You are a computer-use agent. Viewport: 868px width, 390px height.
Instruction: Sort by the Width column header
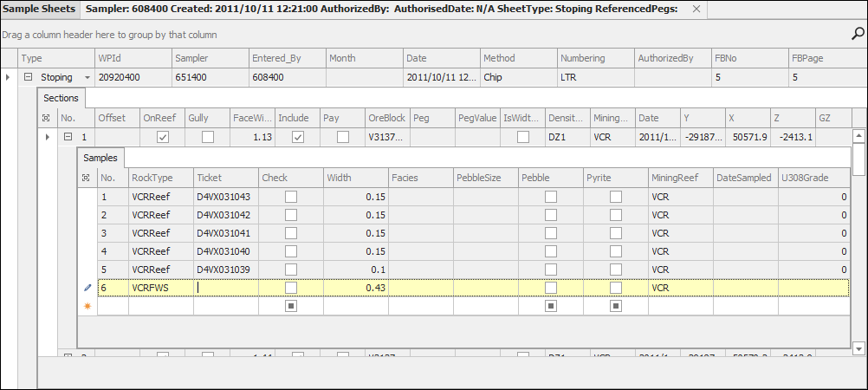tap(355, 178)
